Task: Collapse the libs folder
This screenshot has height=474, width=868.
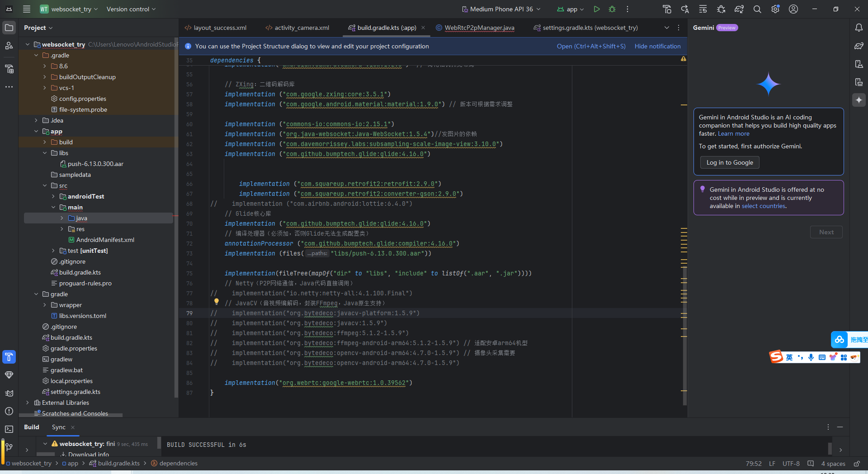Action: 45,153
